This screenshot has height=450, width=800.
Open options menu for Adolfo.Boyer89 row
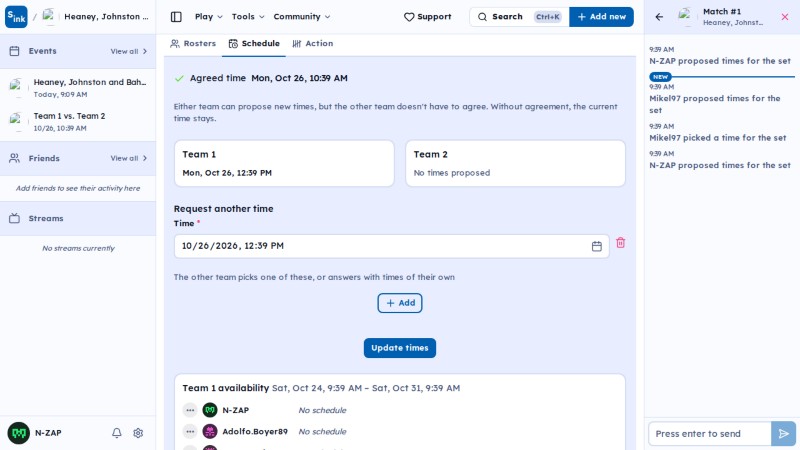(x=190, y=432)
